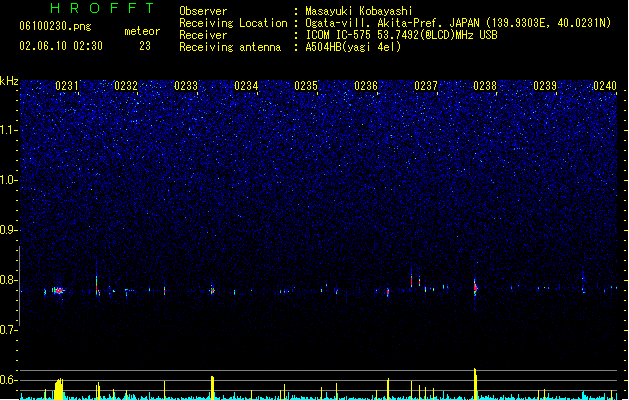
Task: Select the filename 06100230.png
Action: click(x=55, y=26)
